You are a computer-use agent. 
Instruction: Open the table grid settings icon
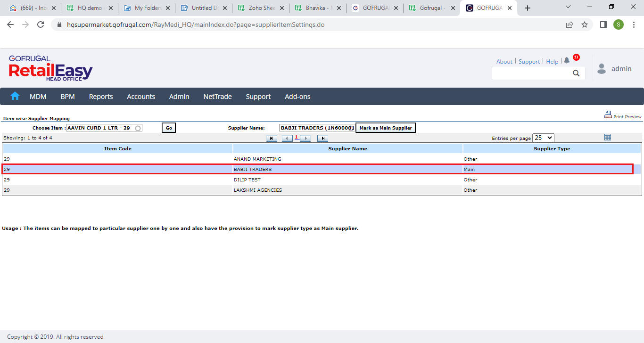click(x=608, y=137)
